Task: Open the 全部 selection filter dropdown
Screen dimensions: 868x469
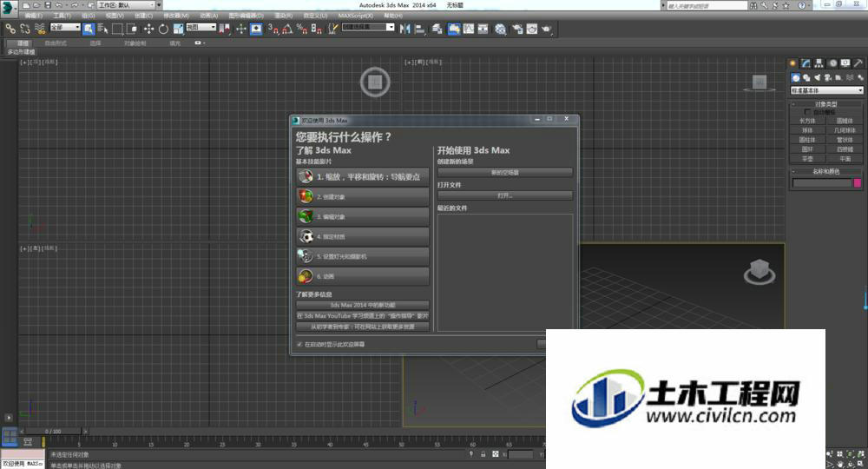Action: tap(65, 27)
